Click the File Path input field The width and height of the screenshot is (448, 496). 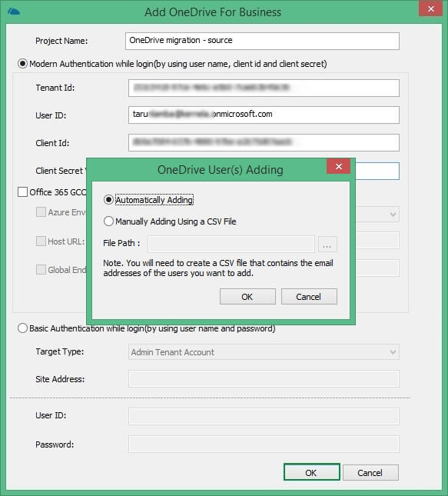[x=231, y=244]
